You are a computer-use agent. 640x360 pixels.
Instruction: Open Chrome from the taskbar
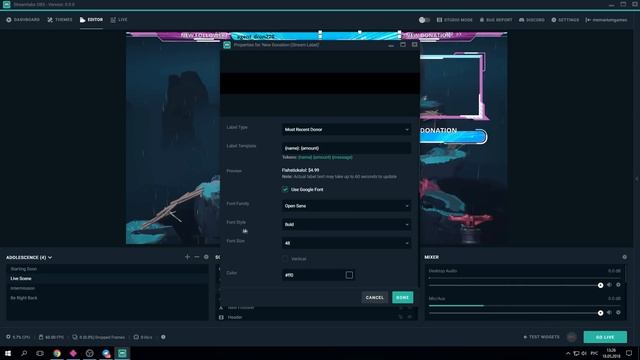(57, 353)
